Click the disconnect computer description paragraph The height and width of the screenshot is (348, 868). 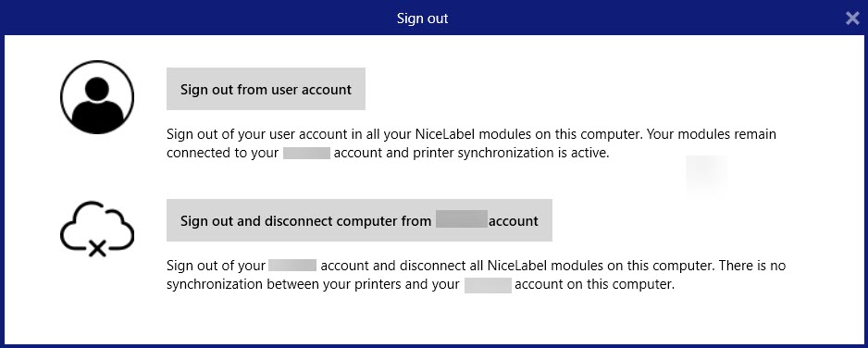(x=476, y=275)
